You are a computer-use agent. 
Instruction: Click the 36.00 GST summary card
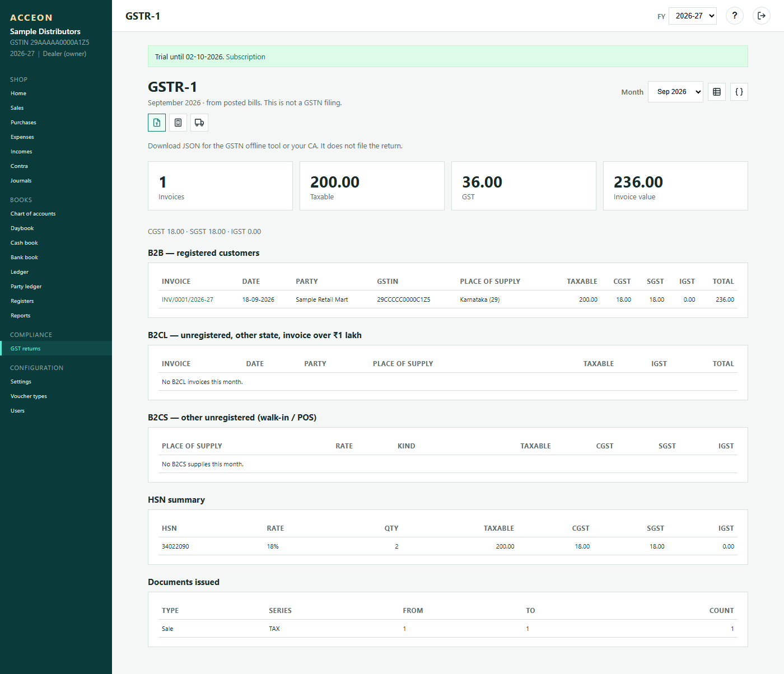(x=524, y=186)
